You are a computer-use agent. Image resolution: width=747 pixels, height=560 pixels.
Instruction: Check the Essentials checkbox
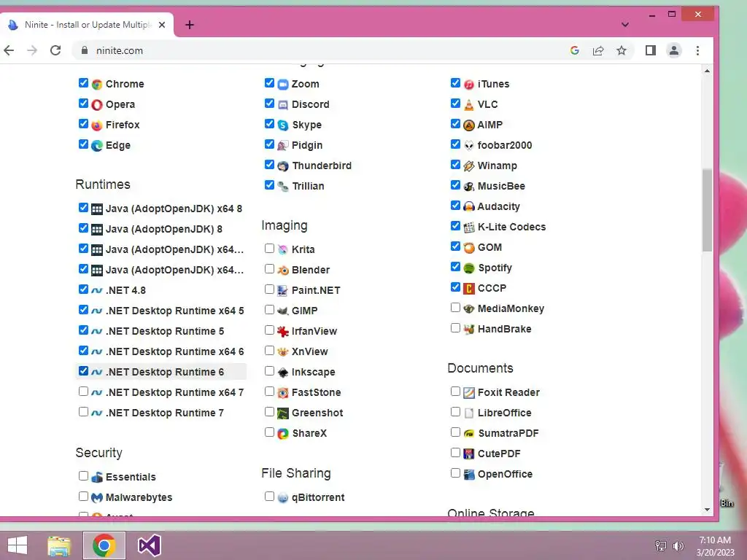[x=83, y=476]
